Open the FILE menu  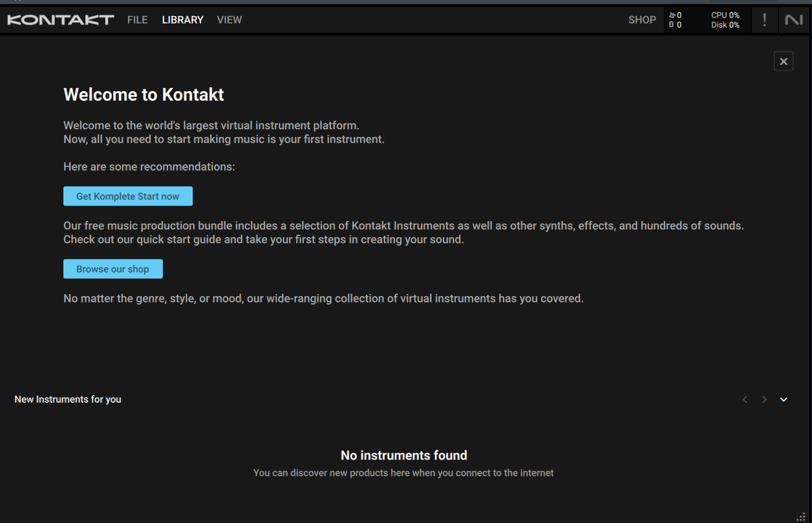click(x=137, y=20)
